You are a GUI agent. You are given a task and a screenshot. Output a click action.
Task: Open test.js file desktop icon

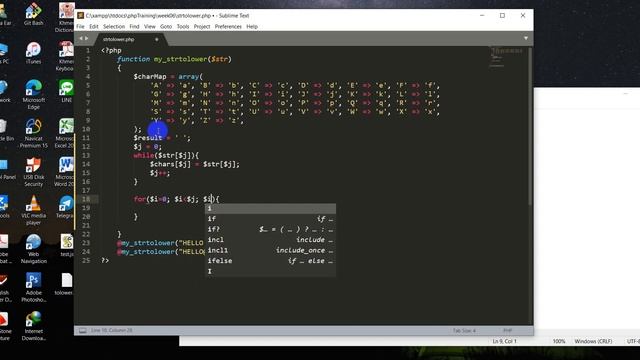pyautogui.click(x=66, y=245)
